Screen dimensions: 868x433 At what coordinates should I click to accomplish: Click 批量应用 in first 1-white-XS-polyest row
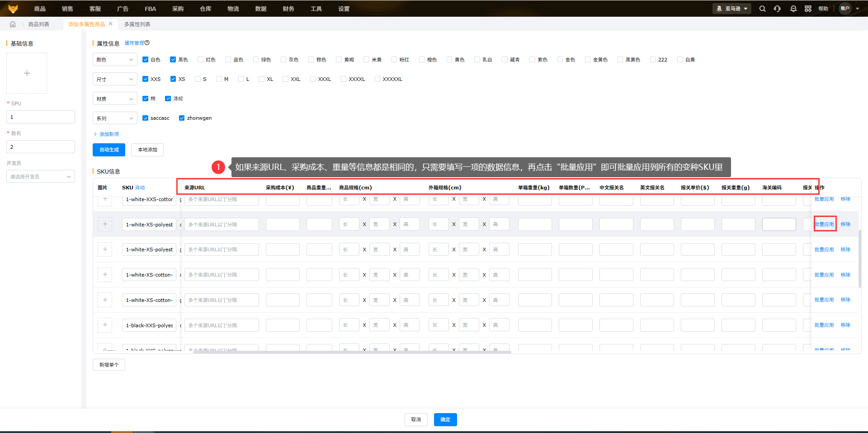(x=824, y=224)
